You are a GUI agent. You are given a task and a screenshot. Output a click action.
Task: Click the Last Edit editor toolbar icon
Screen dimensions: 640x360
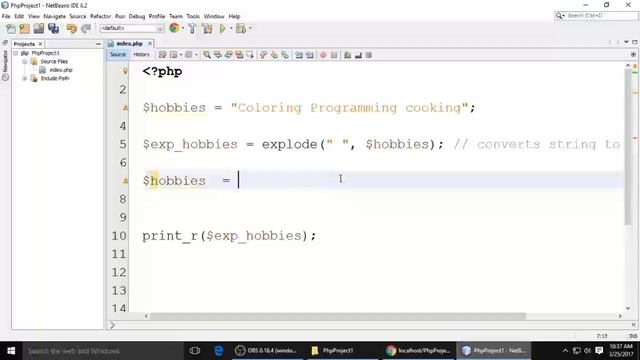[162, 55]
